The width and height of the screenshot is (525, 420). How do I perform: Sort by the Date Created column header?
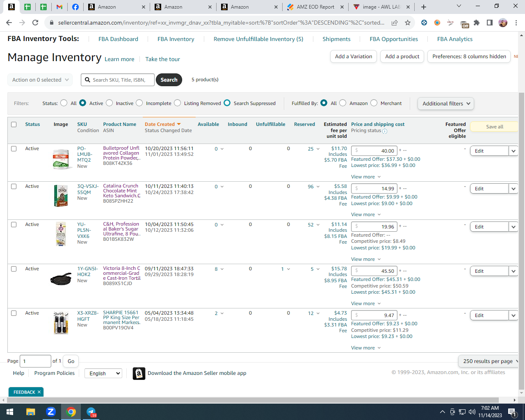(x=163, y=124)
